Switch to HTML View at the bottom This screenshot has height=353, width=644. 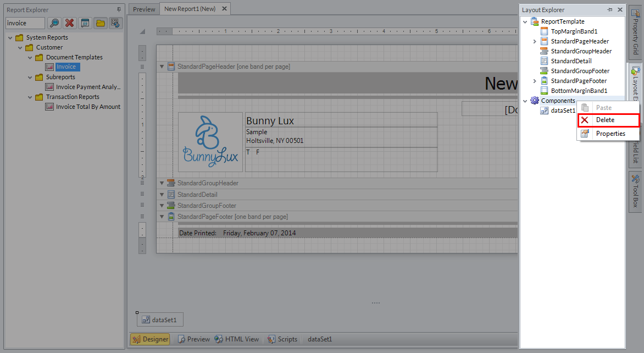tap(237, 339)
